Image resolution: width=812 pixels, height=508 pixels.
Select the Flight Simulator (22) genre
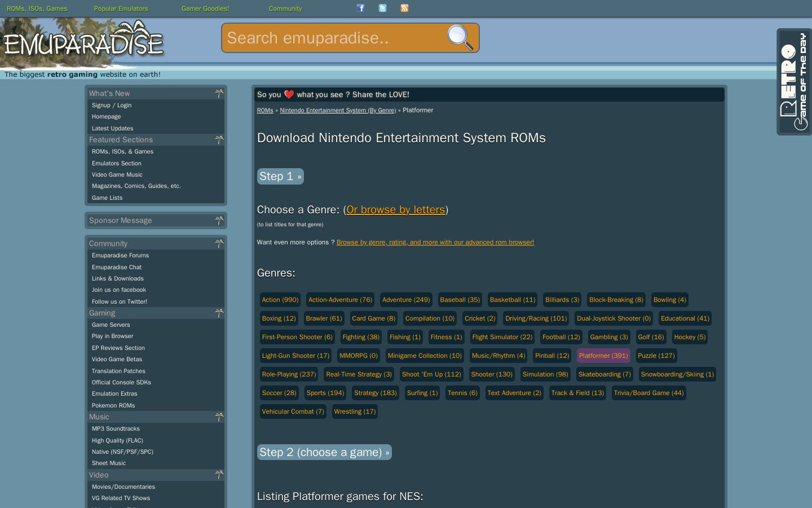(x=502, y=337)
